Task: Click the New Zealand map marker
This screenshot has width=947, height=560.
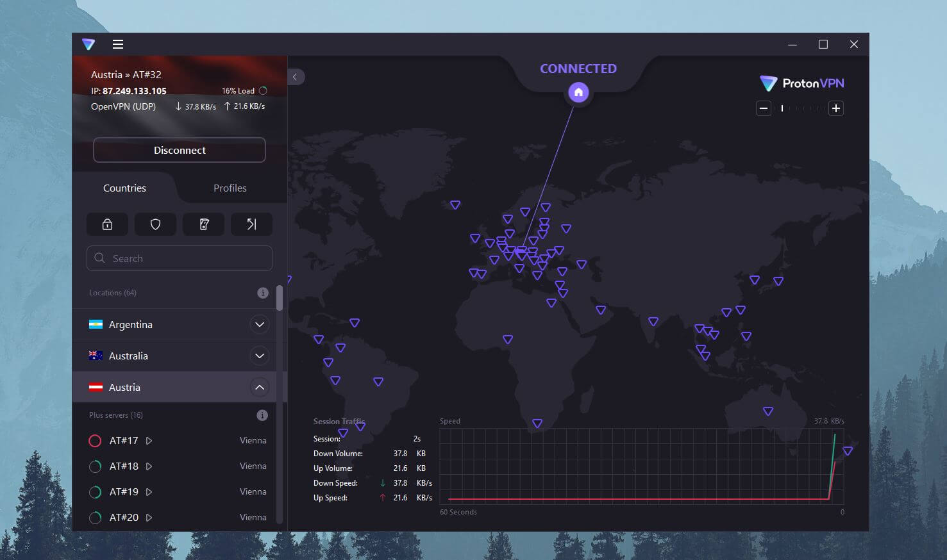Action: pos(848,451)
